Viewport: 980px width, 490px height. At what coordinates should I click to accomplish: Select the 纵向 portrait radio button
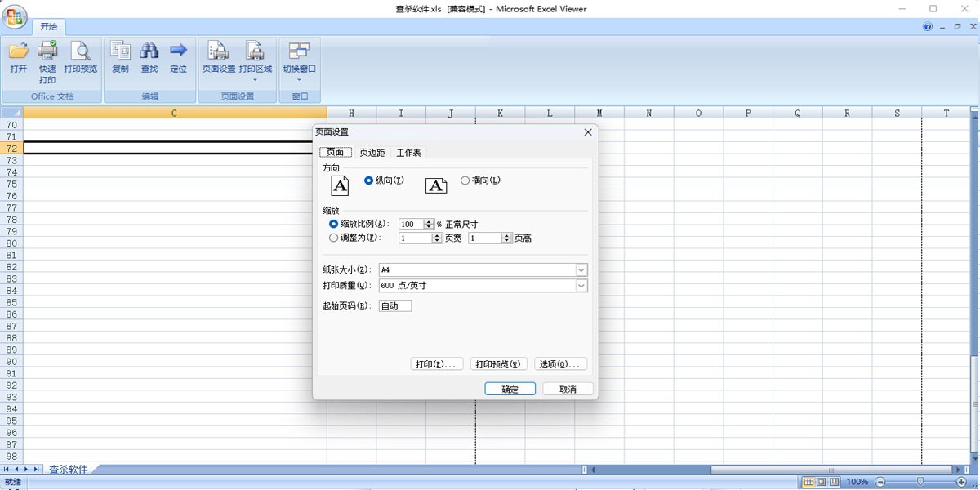(x=368, y=180)
